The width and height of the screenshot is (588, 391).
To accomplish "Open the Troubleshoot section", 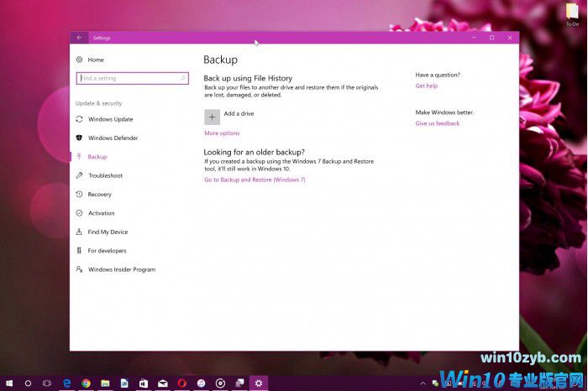I will coord(105,175).
